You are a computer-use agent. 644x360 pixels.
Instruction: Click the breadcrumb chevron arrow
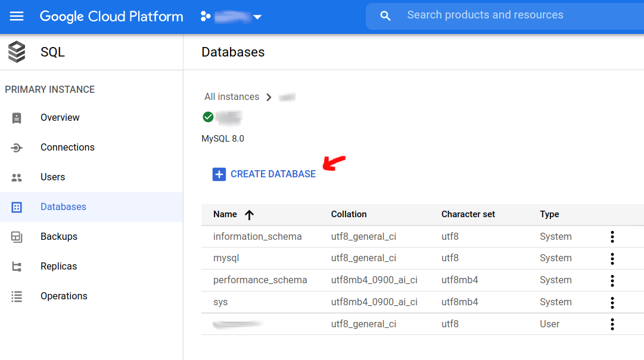pos(269,97)
